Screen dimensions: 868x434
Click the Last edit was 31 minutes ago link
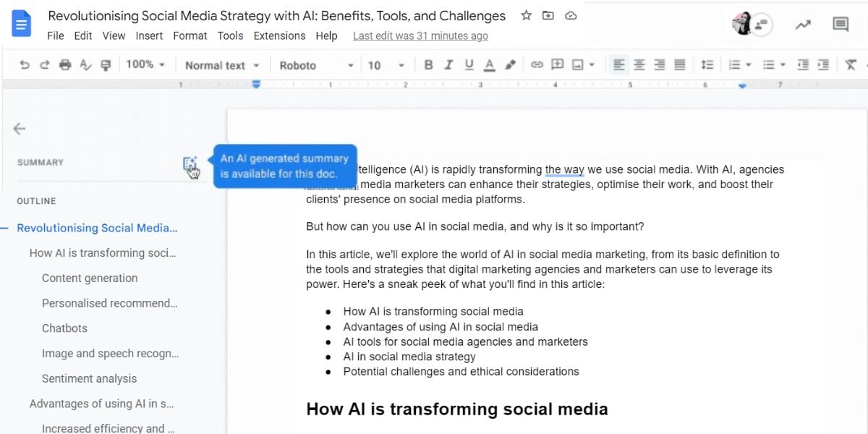(x=420, y=35)
